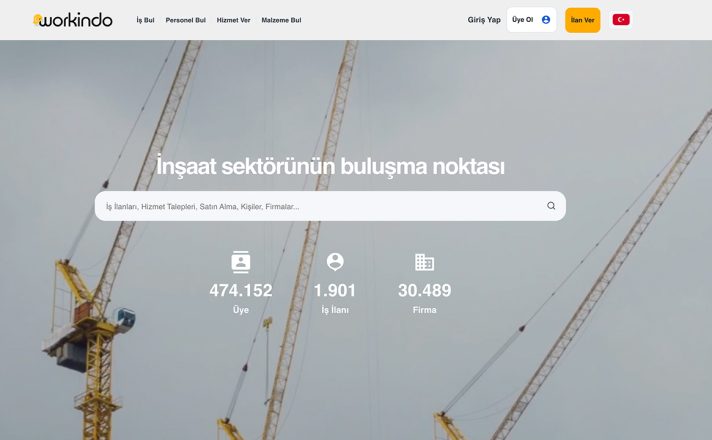Image resolution: width=712 pixels, height=440 pixels.
Task: Click the member contact card icon
Action: tap(241, 262)
